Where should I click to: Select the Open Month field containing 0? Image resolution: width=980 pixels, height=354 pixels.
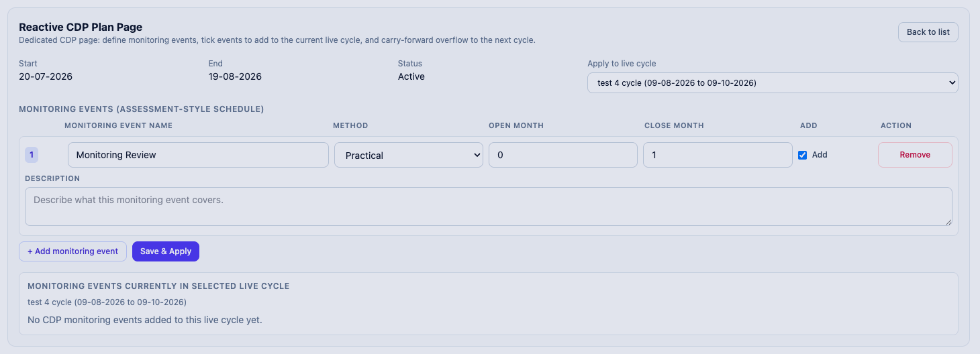click(x=563, y=155)
